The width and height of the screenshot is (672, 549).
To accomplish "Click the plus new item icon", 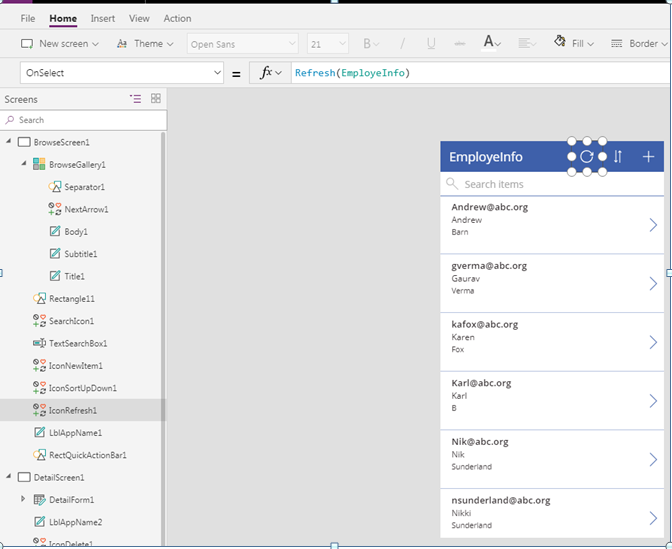I will click(x=648, y=156).
